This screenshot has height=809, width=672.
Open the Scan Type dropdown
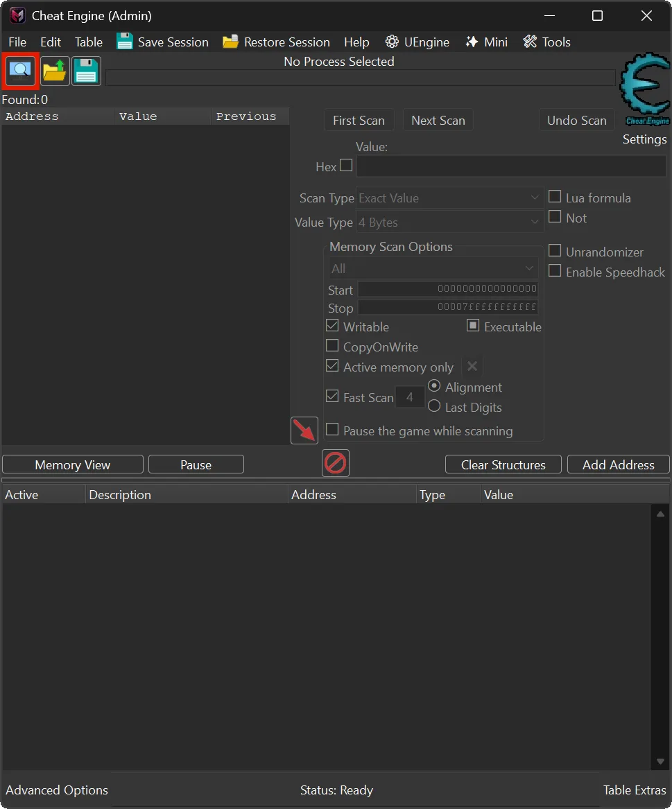pos(449,198)
